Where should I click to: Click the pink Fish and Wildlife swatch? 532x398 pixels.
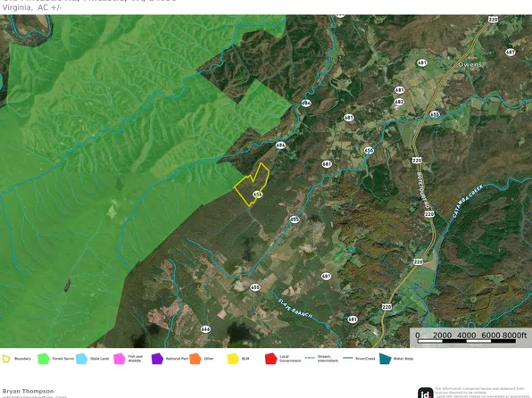[119, 359]
